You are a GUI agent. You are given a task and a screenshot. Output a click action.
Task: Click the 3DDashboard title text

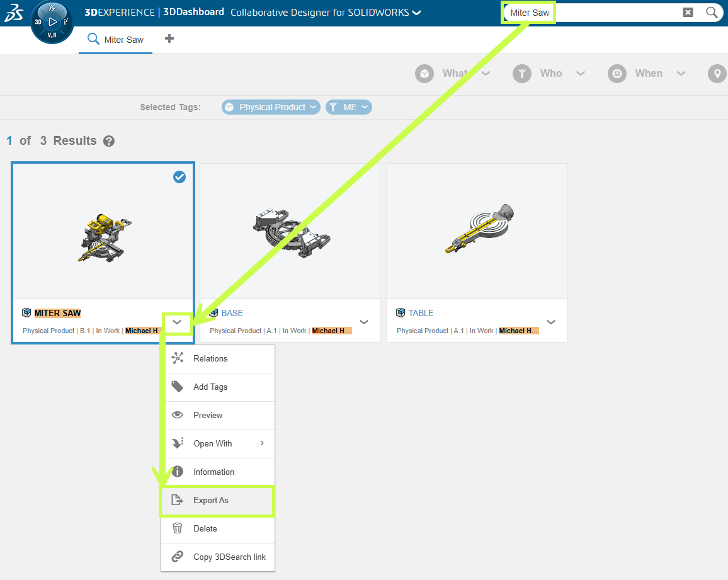point(193,12)
